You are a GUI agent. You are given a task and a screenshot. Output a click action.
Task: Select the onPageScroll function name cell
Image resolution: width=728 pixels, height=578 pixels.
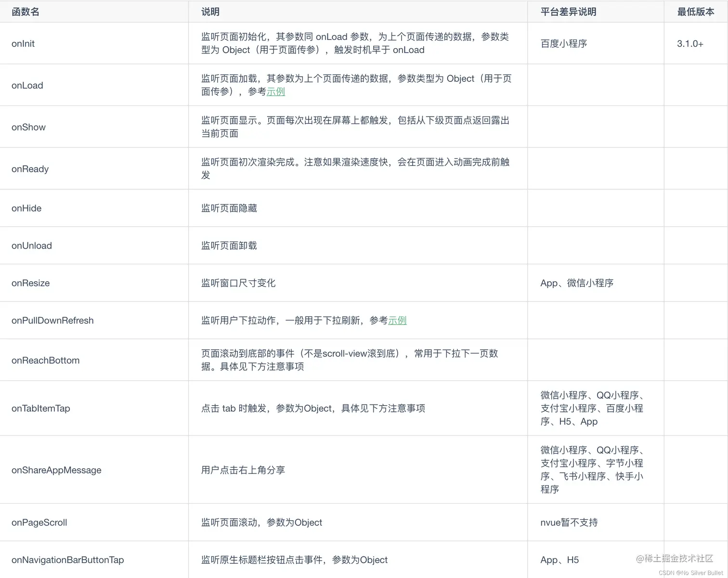tap(39, 522)
